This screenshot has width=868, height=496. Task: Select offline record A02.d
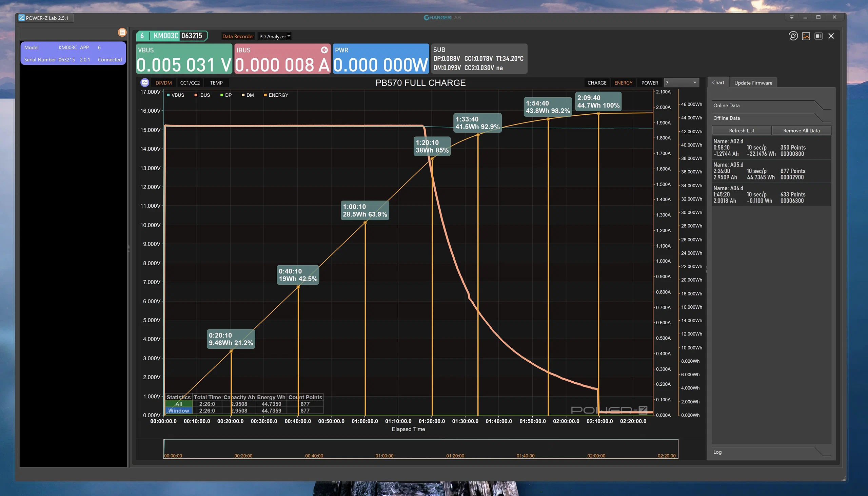771,148
